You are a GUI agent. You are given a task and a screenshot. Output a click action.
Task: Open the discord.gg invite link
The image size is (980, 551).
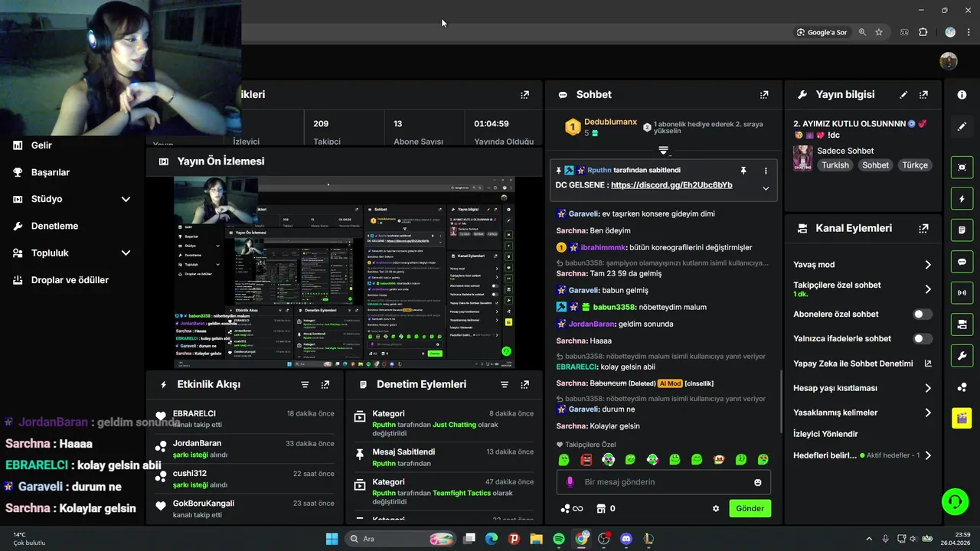pyautogui.click(x=671, y=185)
